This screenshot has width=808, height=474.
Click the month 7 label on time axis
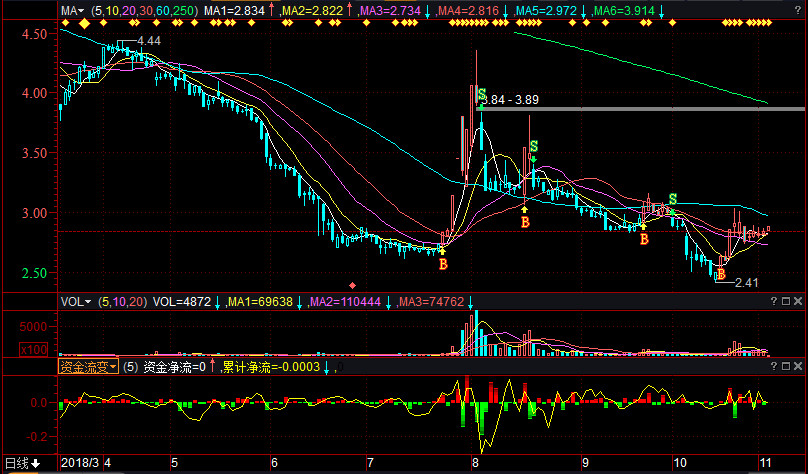[x=370, y=463]
